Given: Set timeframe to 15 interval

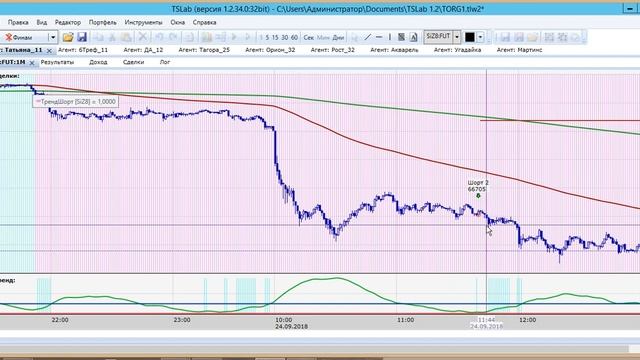Looking at the screenshot, I should coord(275,38).
